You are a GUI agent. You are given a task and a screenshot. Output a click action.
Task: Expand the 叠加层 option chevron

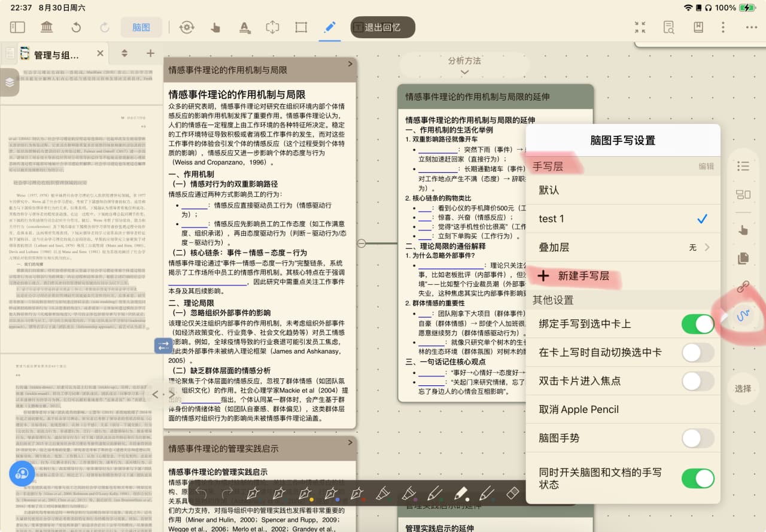[707, 247]
